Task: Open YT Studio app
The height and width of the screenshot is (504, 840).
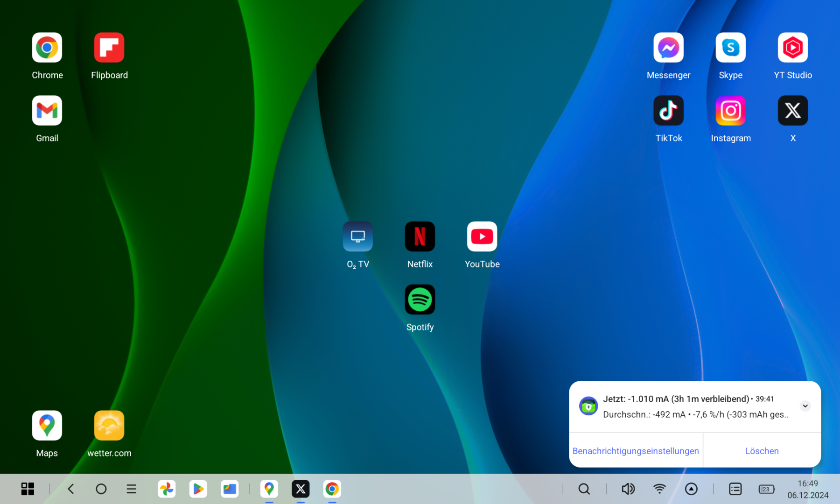Action: click(x=792, y=48)
